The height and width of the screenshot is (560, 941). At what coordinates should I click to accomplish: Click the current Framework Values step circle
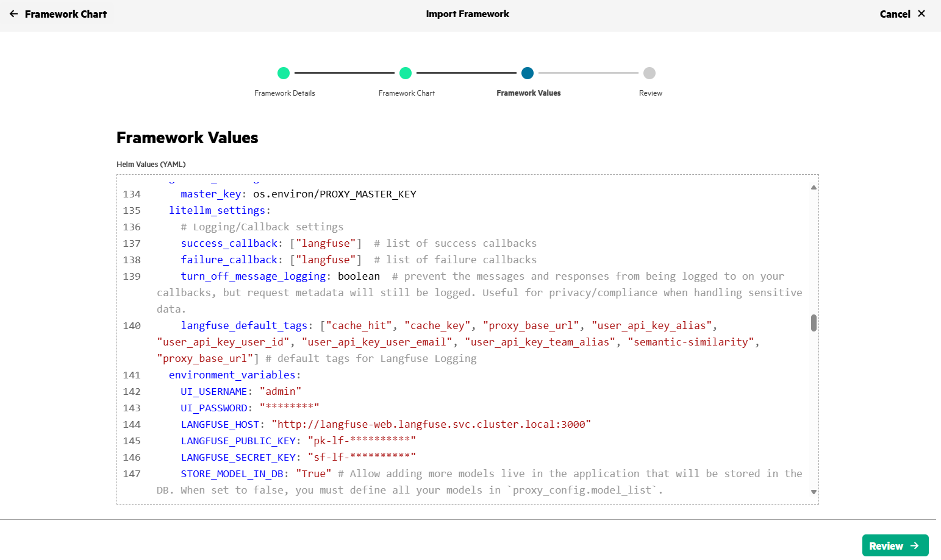click(x=528, y=73)
